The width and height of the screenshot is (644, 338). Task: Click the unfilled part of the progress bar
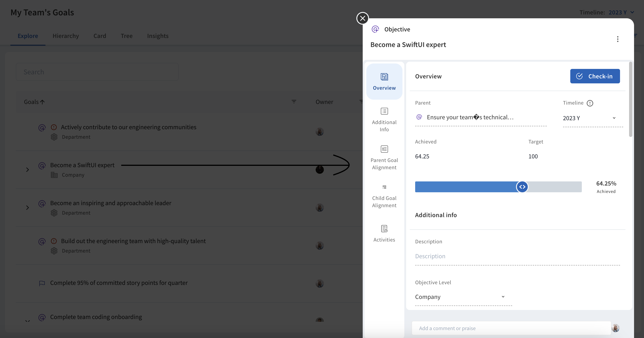554,187
